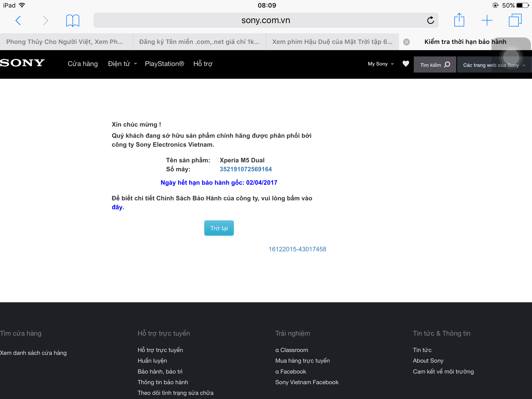Open the Tin tức footer link

point(422,350)
